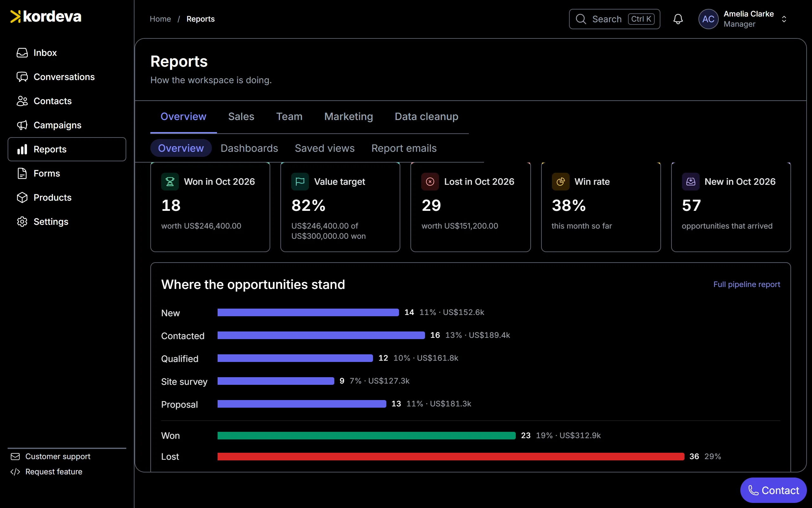Open Products in the sidebar

[67, 197]
